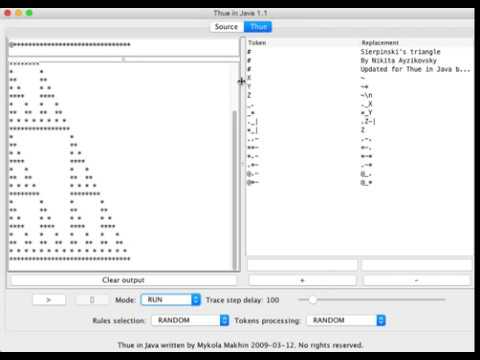Select the "Sierpinski's triangle" row
Viewport: 480px width, 360px height.
point(360,52)
